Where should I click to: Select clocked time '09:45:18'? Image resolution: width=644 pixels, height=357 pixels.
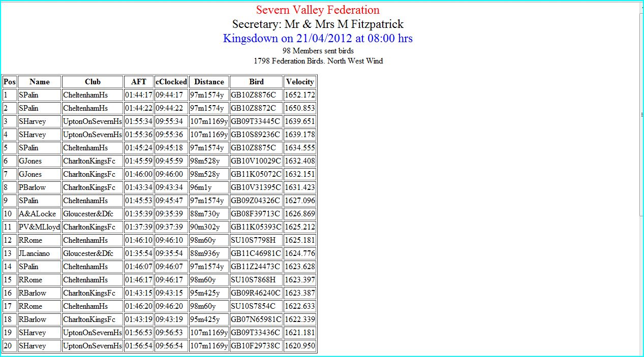[171, 148]
